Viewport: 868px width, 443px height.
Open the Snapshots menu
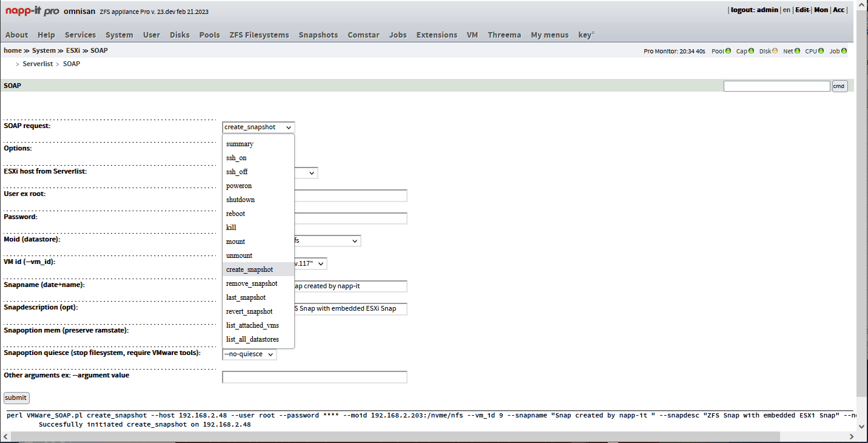(x=318, y=35)
